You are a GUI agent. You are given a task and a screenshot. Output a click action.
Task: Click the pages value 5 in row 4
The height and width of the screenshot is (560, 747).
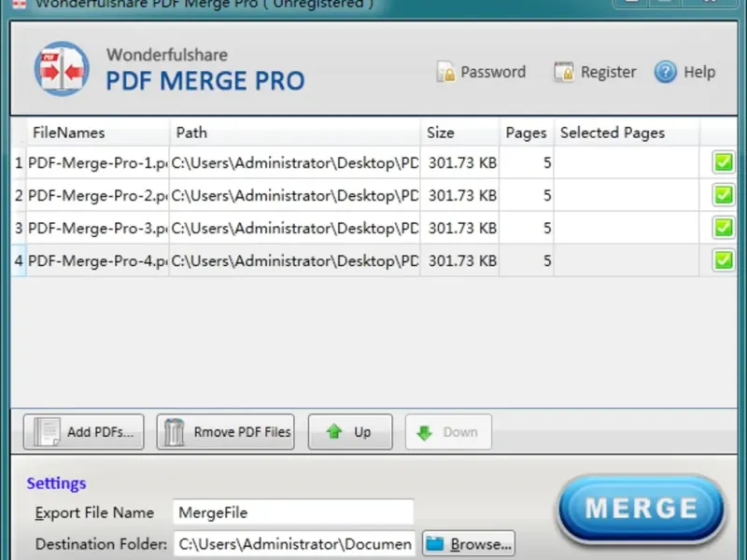click(x=547, y=260)
